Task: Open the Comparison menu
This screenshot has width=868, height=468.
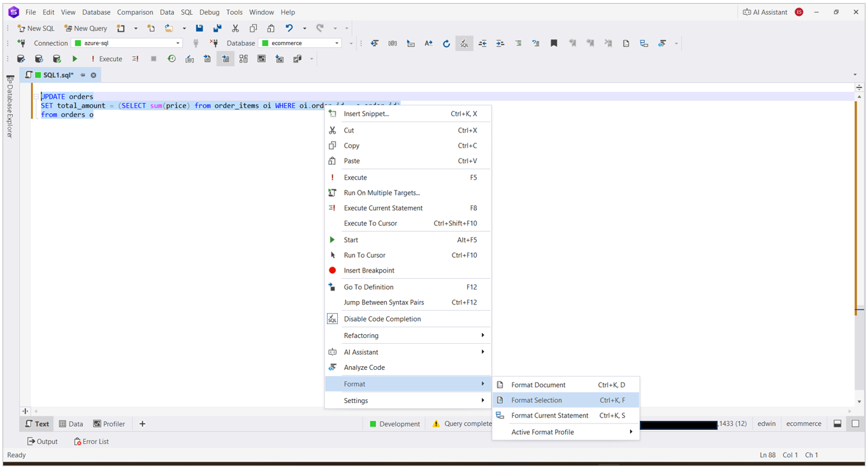Action: [x=135, y=12]
